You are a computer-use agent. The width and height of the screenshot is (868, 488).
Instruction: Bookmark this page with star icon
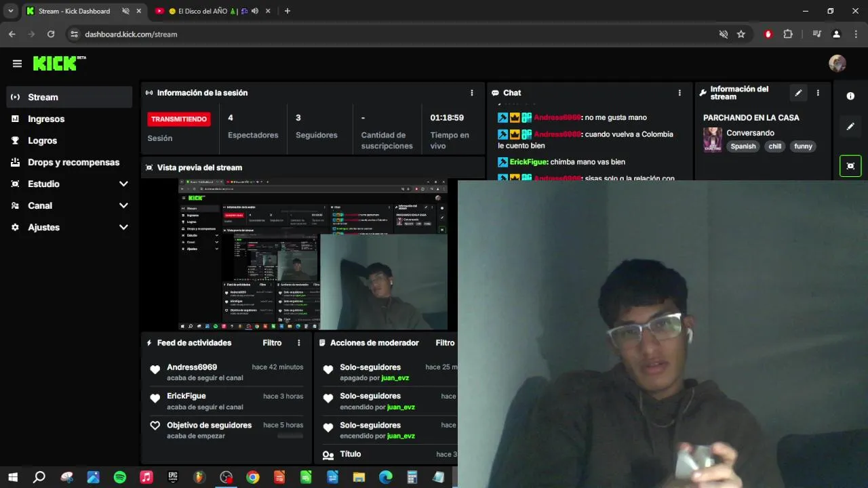741,34
